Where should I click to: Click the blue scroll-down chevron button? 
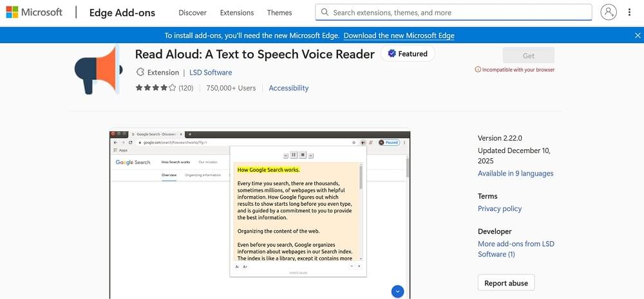(397, 291)
